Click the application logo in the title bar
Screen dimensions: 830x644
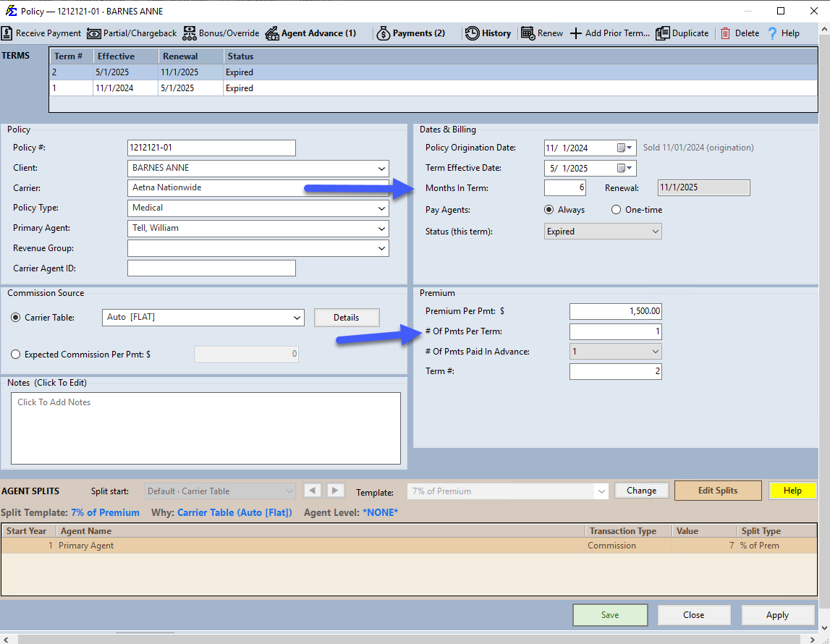point(11,11)
